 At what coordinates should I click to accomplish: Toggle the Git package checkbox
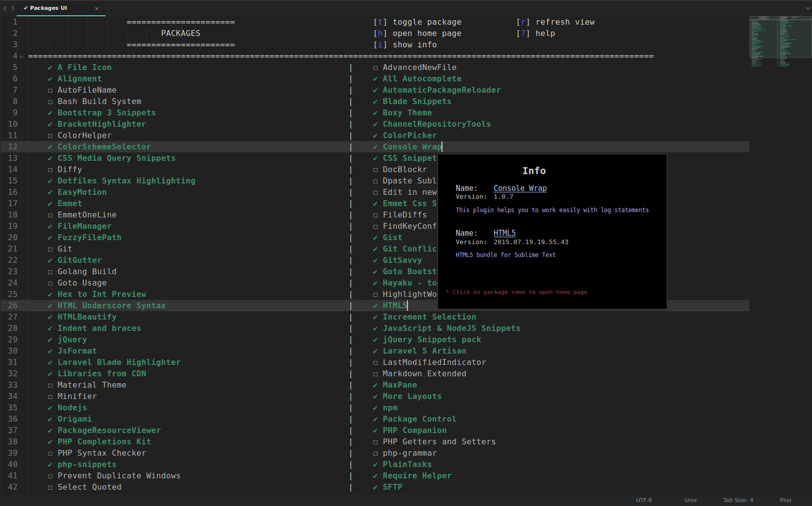[x=50, y=249]
